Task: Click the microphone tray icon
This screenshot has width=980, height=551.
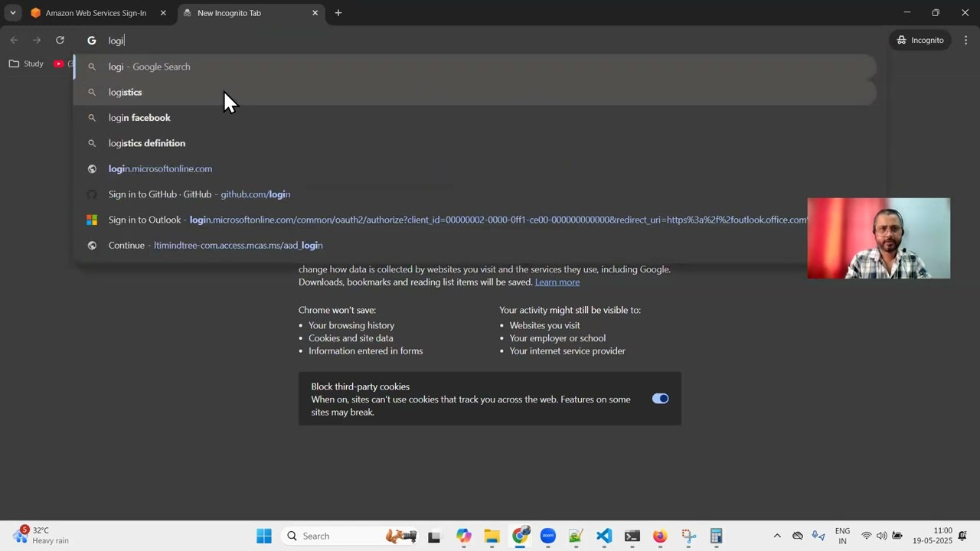Action: point(818,536)
